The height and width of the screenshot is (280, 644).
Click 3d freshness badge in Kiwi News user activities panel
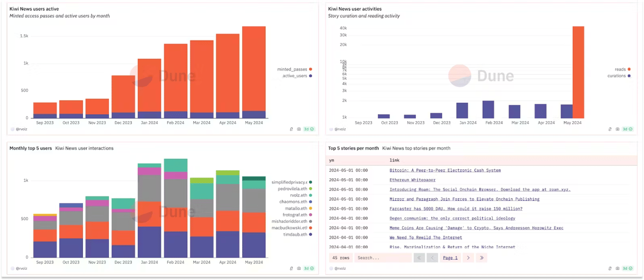pos(627,129)
